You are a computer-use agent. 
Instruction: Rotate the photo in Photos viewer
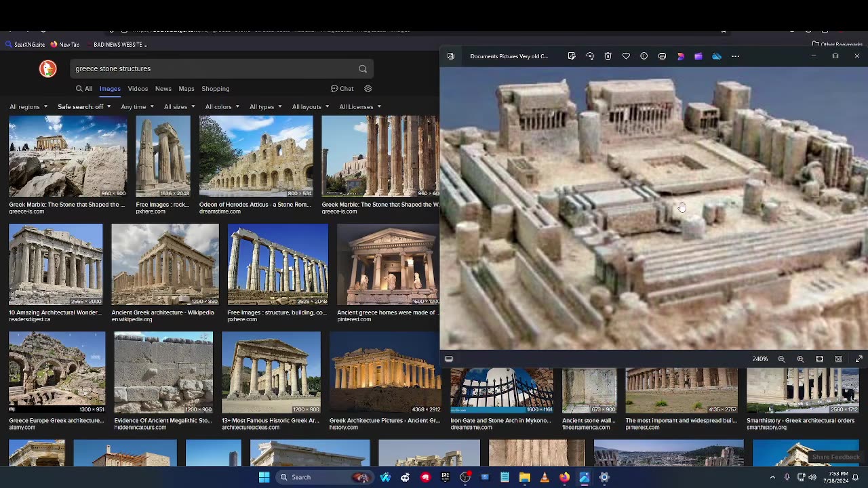(x=590, y=56)
